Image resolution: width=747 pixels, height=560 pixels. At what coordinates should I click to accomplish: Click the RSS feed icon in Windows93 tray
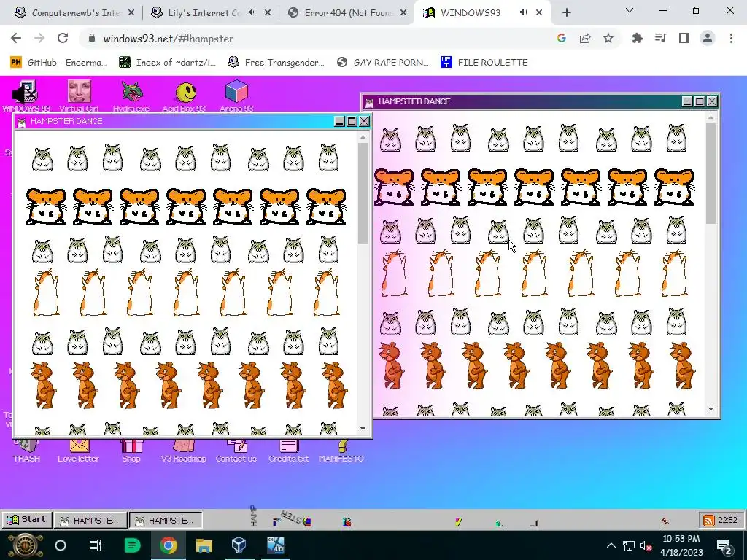pyautogui.click(x=709, y=520)
